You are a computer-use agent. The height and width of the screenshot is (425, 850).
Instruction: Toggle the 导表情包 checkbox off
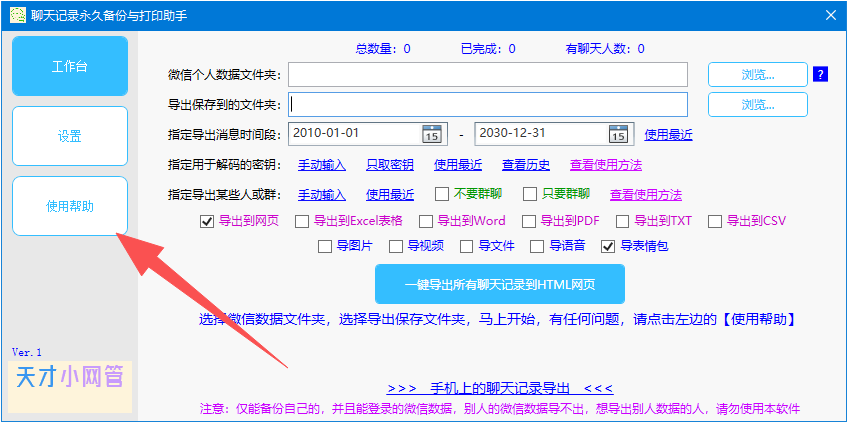pyautogui.click(x=607, y=246)
